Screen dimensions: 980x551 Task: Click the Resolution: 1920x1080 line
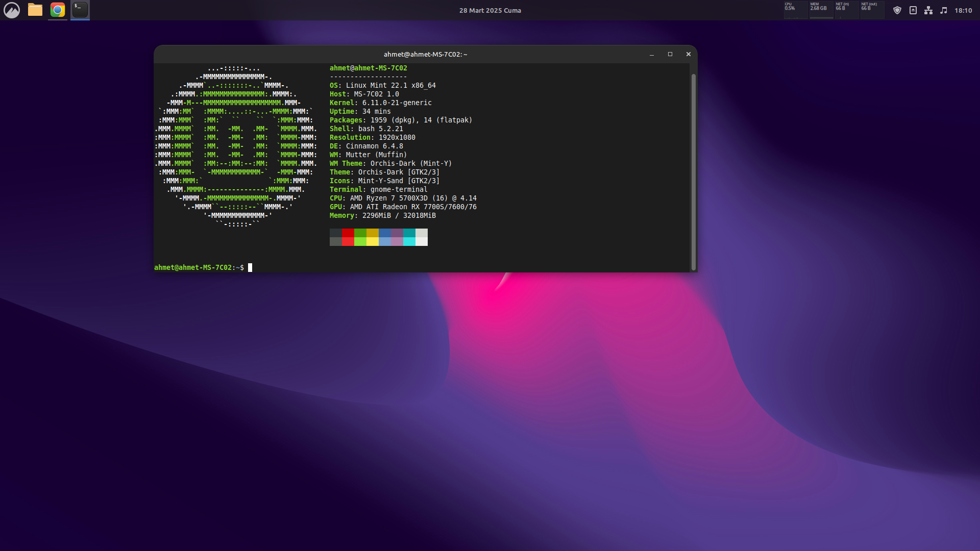373,137
